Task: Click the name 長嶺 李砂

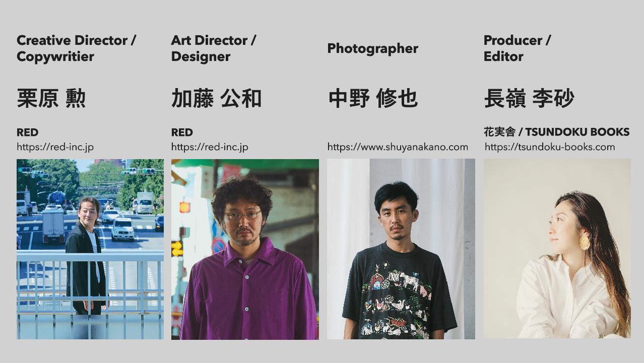Action: 529,98
